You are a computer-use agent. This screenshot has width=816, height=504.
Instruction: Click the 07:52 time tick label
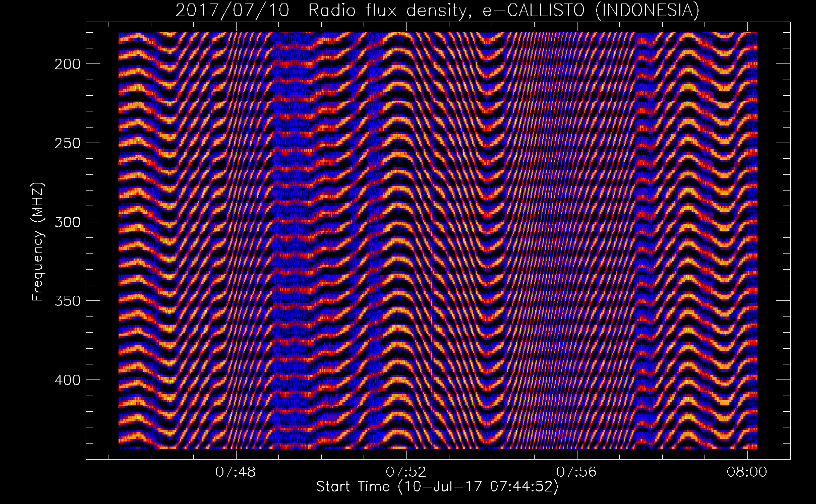pyautogui.click(x=406, y=472)
